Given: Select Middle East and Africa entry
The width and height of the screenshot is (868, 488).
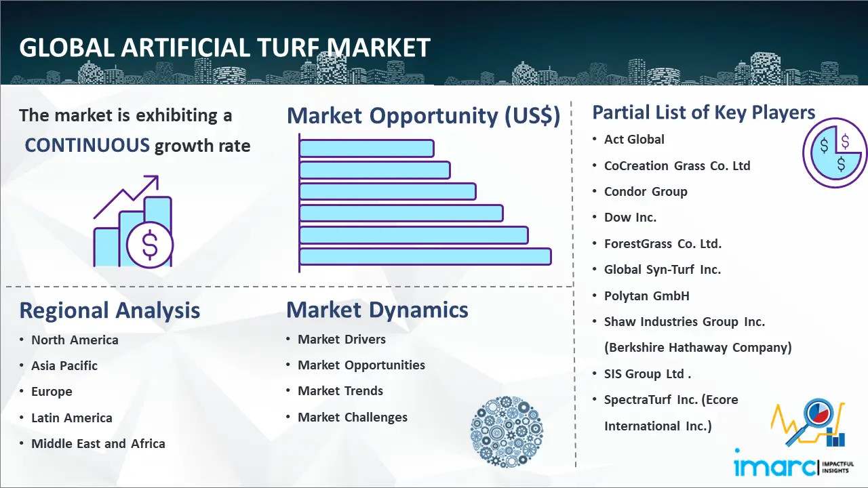Looking at the screenshot, I should pos(98,444).
